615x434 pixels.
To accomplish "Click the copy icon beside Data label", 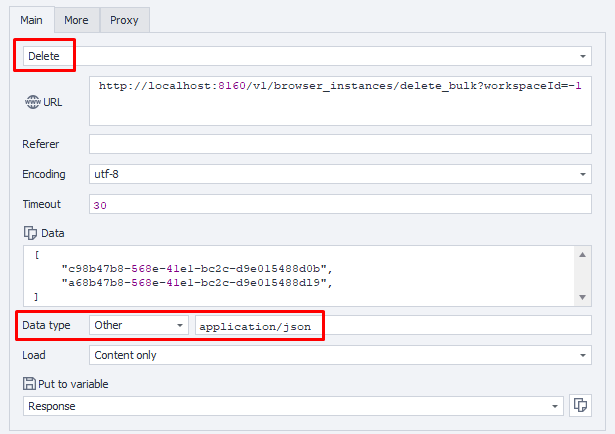I will point(29,233).
